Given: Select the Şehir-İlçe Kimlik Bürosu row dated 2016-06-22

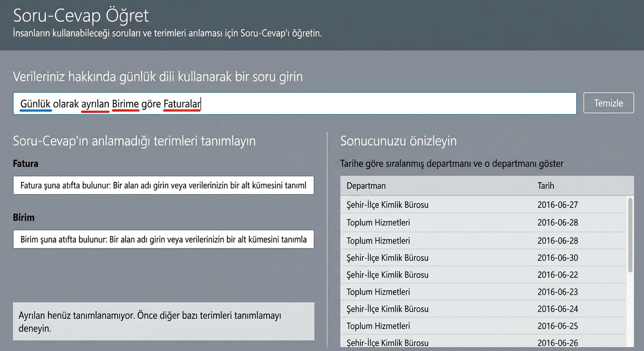Looking at the screenshot, I should click(457, 274).
